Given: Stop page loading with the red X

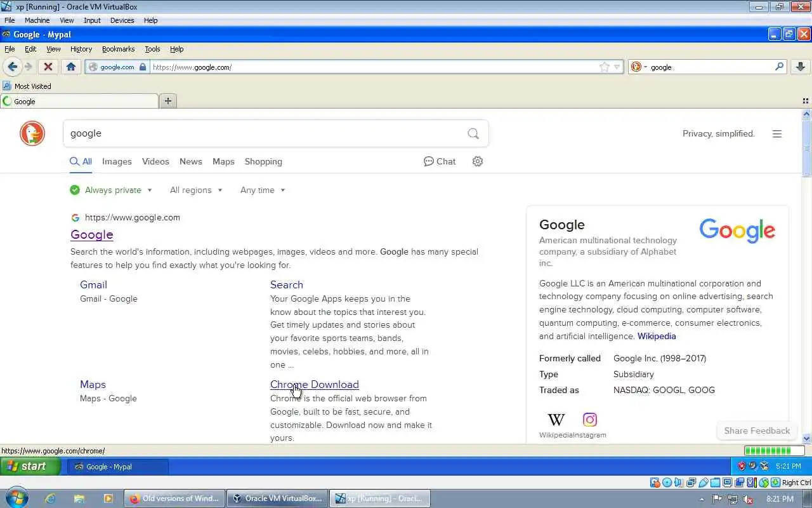Looking at the screenshot, I should pos(48,67).
